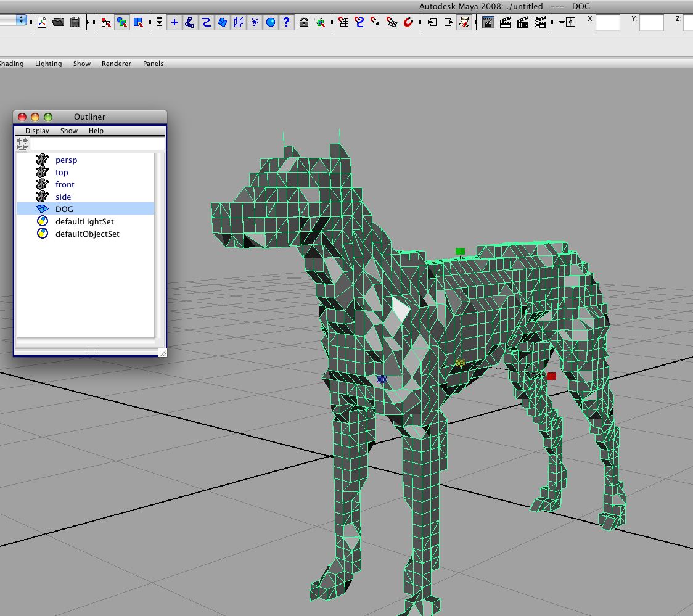Toggle the curves selection mask
The height and width of the screenshot is (616, 693).
(x=207, y=22)
